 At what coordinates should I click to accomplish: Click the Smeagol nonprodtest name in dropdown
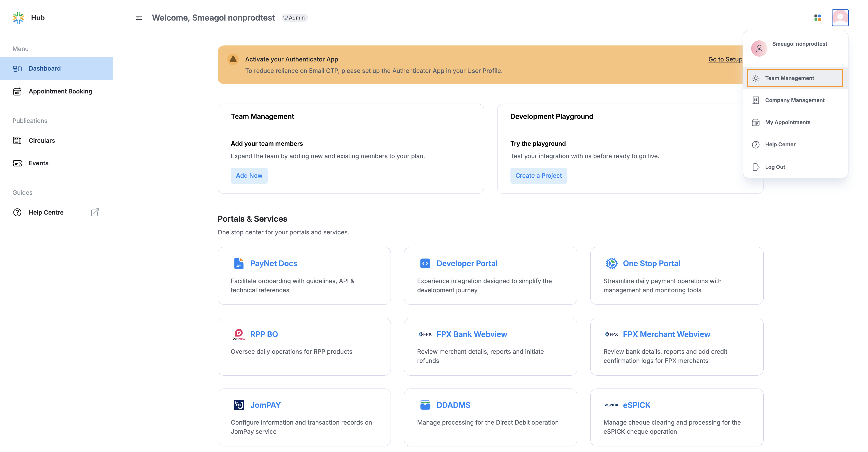pos(799,44)
